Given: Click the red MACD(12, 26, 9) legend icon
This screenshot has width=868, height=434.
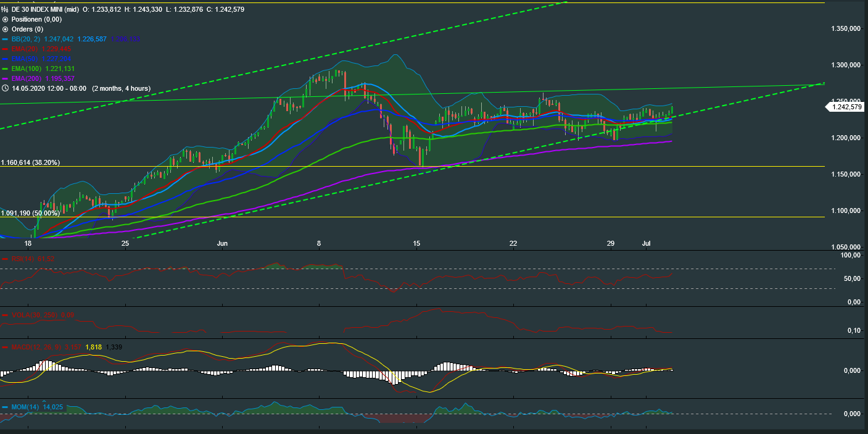Looking at the screenshot, I should point(6,347).
